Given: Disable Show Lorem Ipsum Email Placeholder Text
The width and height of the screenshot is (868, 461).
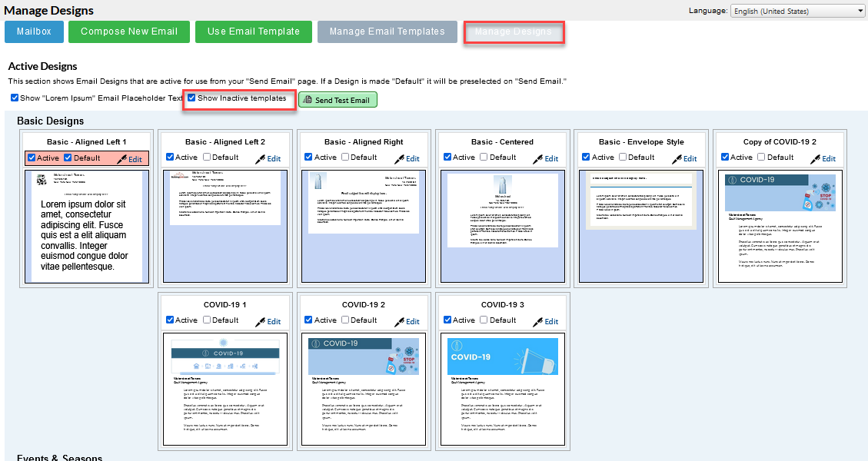Looking at the screenshot, I should [x=14, y=97].
